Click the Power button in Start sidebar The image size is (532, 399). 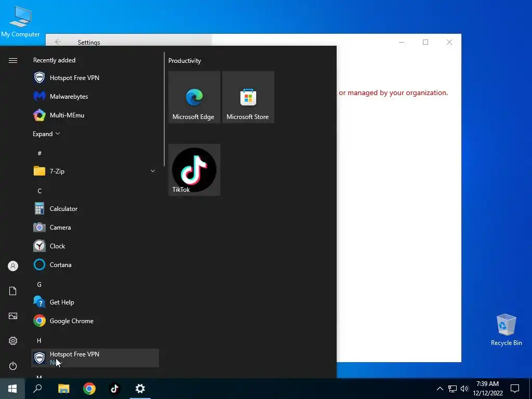click(x=13, y=366)
